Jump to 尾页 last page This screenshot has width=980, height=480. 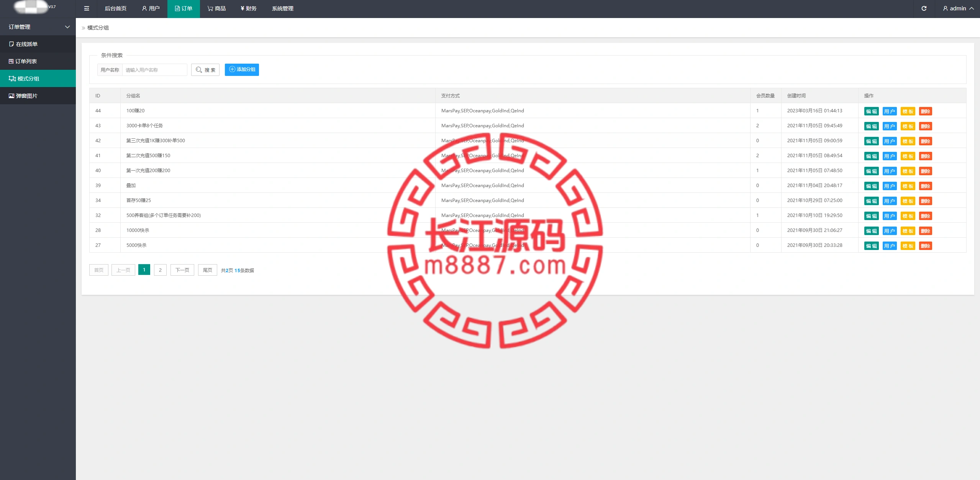click(208, 270)
